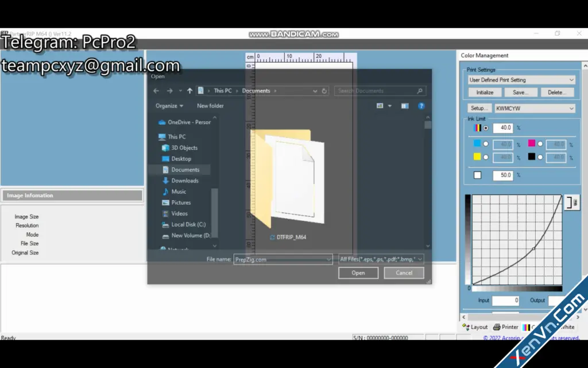Open Downloads folder in sidebar
This screenshot has height=368, width=588.
tap(180, 181)
